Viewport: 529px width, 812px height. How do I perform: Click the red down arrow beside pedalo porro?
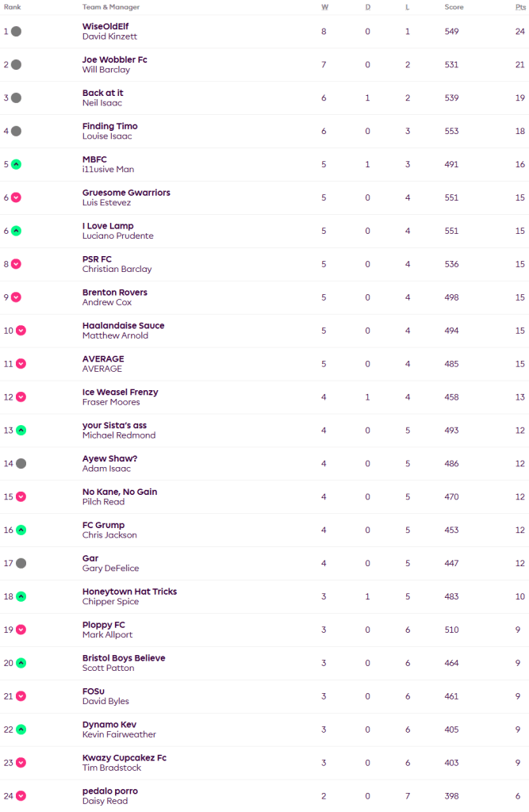[x=21, y=796]
